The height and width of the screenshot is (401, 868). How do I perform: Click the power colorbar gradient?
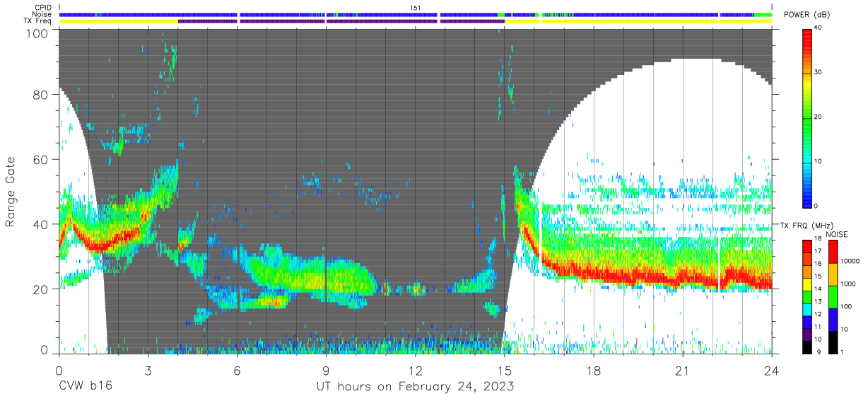tap(807, 117)
